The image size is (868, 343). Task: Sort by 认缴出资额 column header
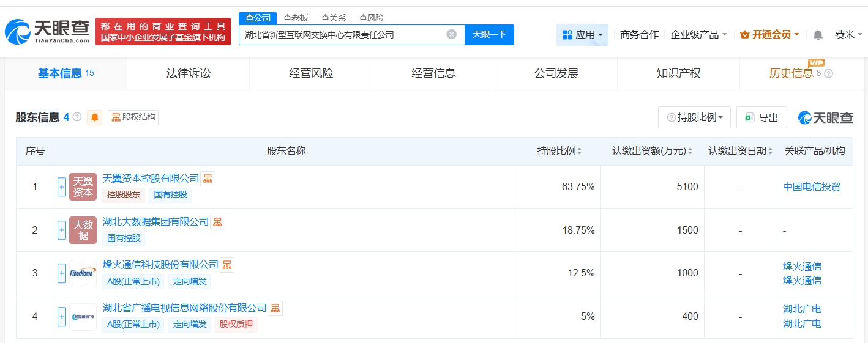coord(653,151)
